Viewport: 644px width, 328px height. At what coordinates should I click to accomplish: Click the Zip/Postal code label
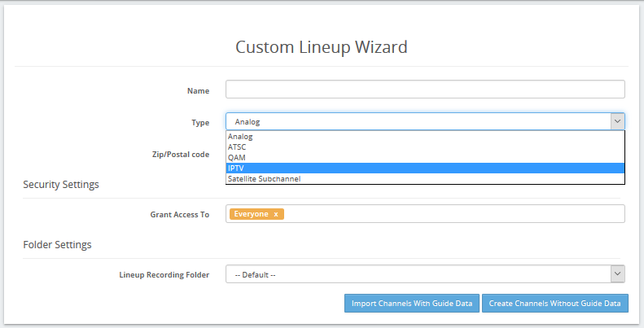[181, 155]
